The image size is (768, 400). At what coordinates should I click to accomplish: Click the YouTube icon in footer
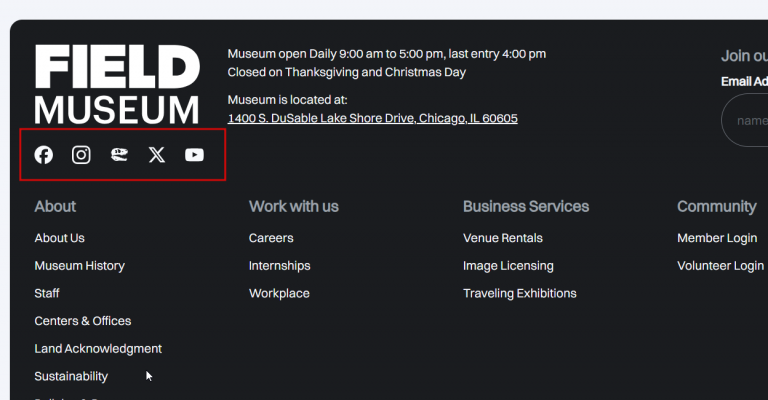point(194,155)
